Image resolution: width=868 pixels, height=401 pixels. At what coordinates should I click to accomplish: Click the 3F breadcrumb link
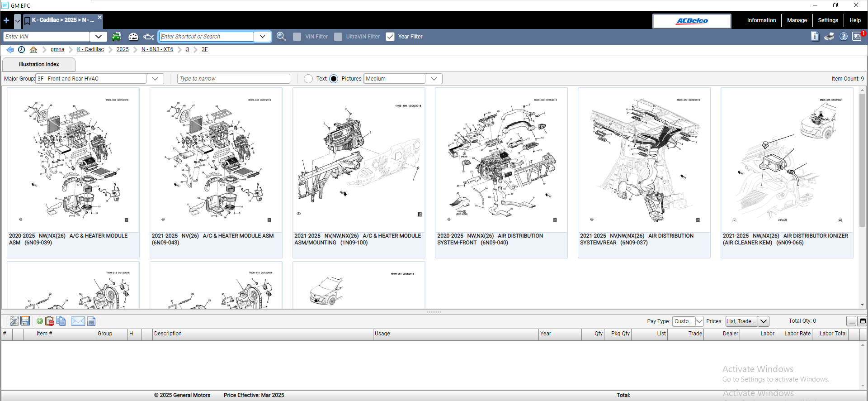tap(205, 49)
